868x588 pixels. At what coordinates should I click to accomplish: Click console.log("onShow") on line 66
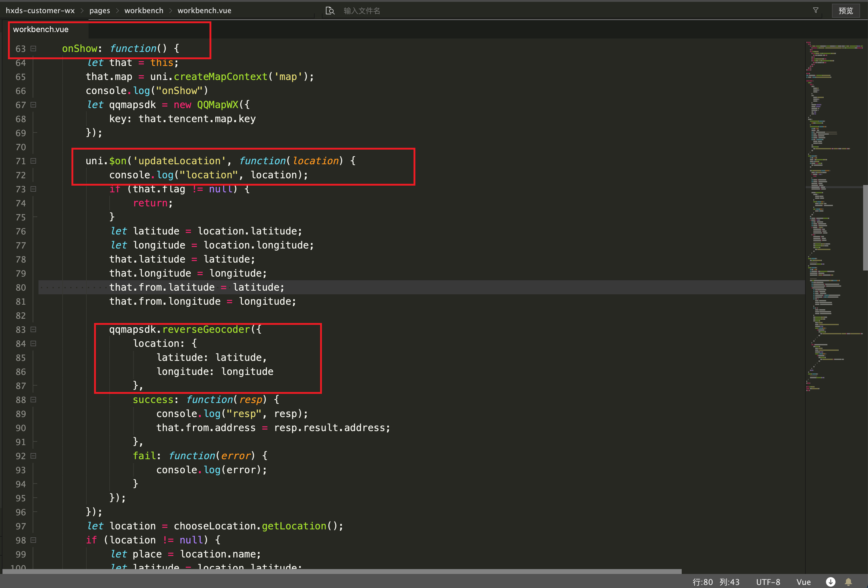(147, 91)
